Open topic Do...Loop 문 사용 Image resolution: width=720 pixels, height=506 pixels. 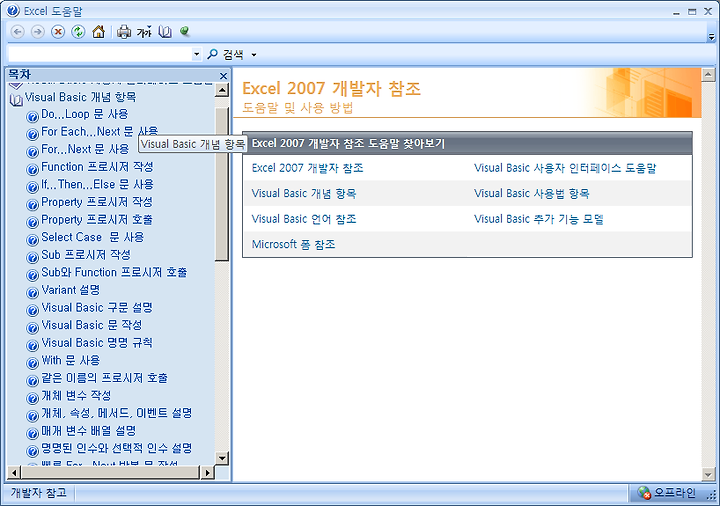click(84, 114)
